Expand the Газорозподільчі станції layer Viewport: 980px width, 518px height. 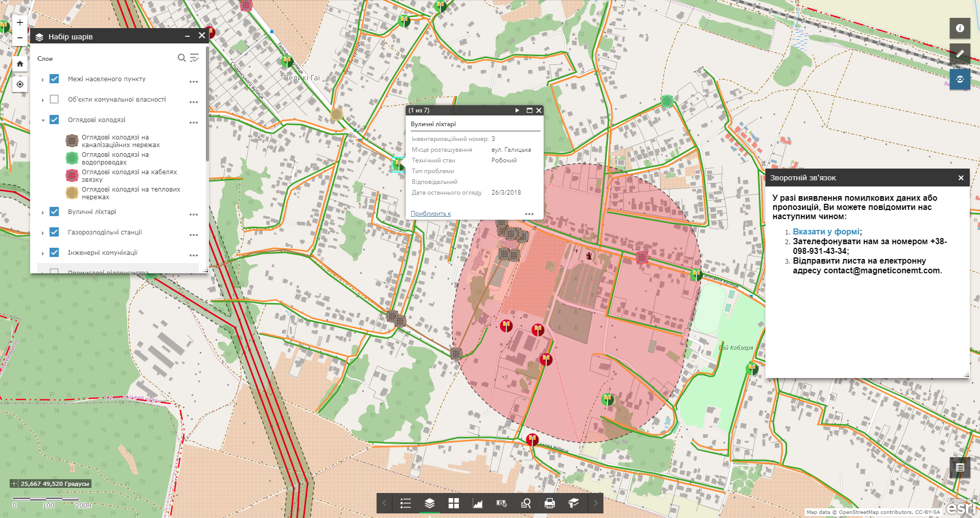pyautogui.click(x=43, y=232)
